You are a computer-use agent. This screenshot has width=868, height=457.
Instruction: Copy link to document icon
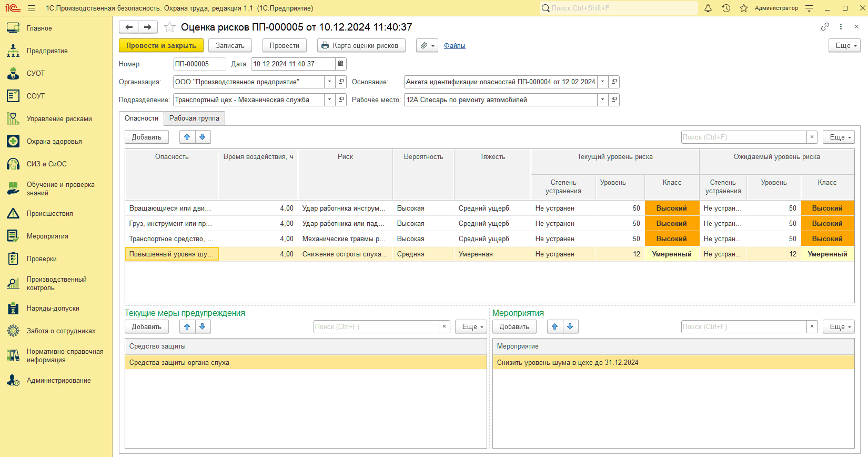825,27
